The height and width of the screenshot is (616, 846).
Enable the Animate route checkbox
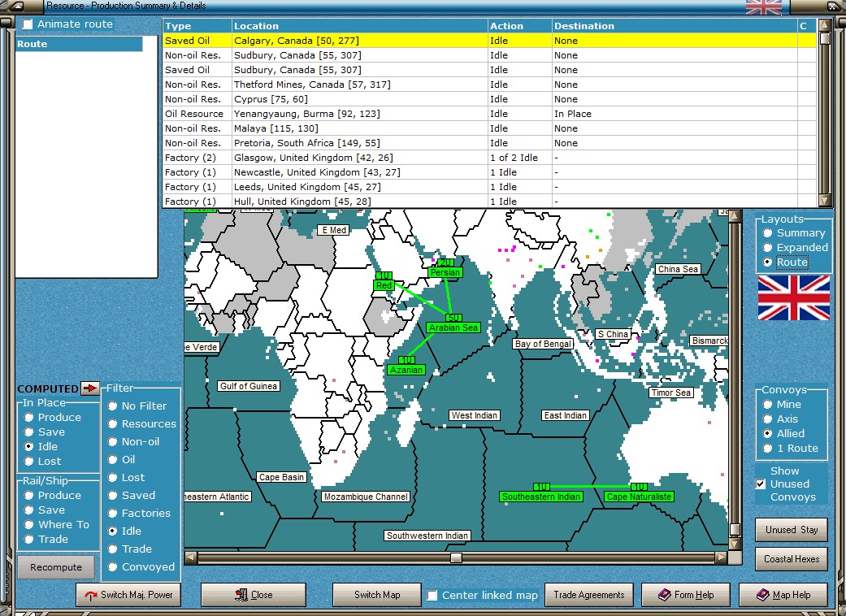point(28,24)
